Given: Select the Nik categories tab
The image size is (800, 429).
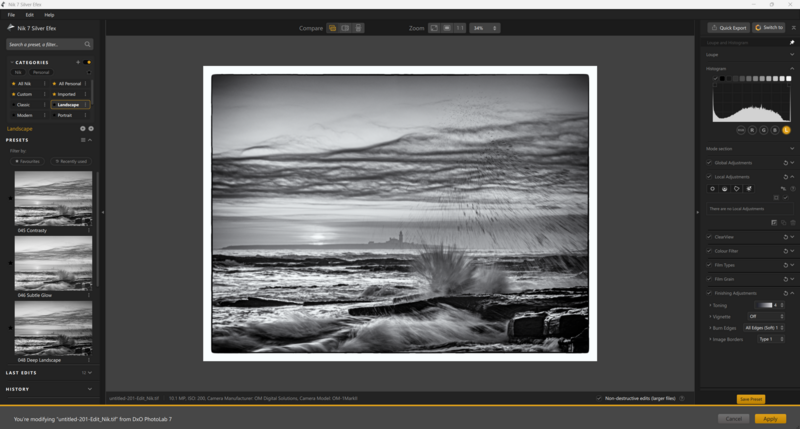Looking at the screenshot, I should click(18, 72).
